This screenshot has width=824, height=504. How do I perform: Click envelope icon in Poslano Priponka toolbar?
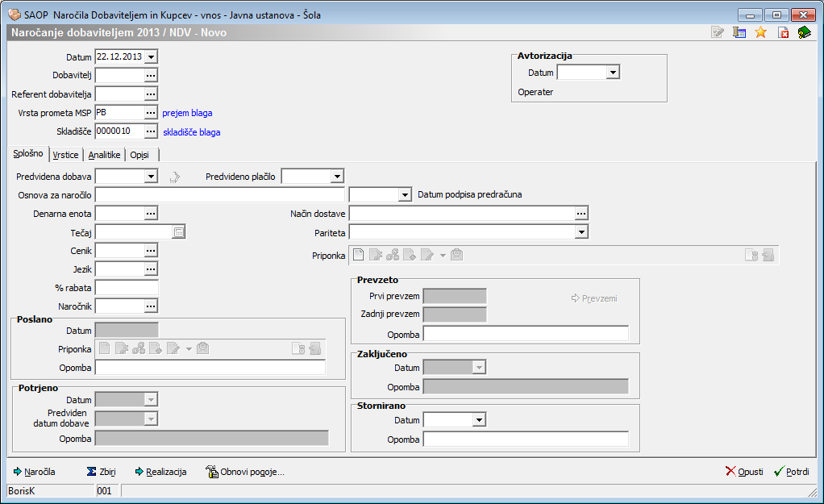point(203,348)
